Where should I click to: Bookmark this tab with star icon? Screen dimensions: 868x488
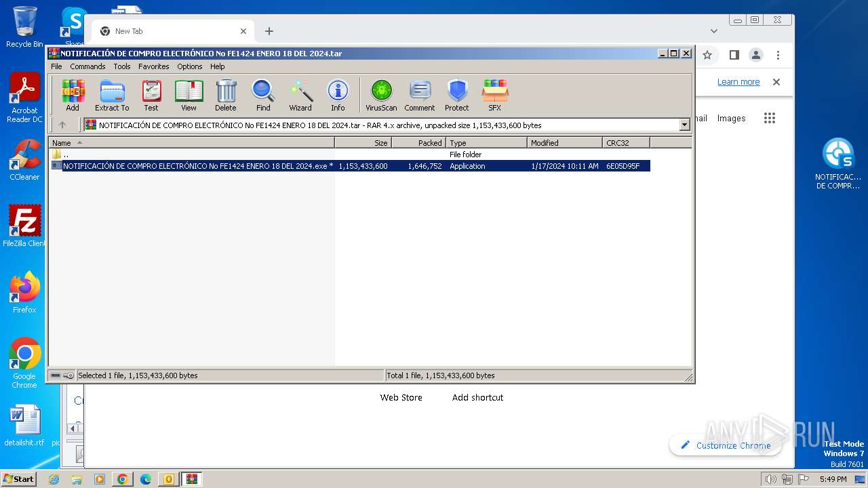pyautogui.click(x=707, y=55)
